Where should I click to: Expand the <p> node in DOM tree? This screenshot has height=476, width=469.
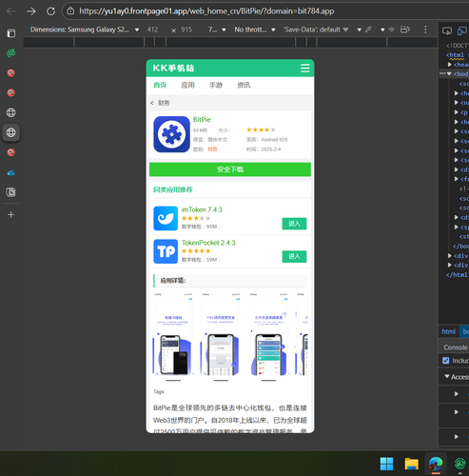coord(456,112)
